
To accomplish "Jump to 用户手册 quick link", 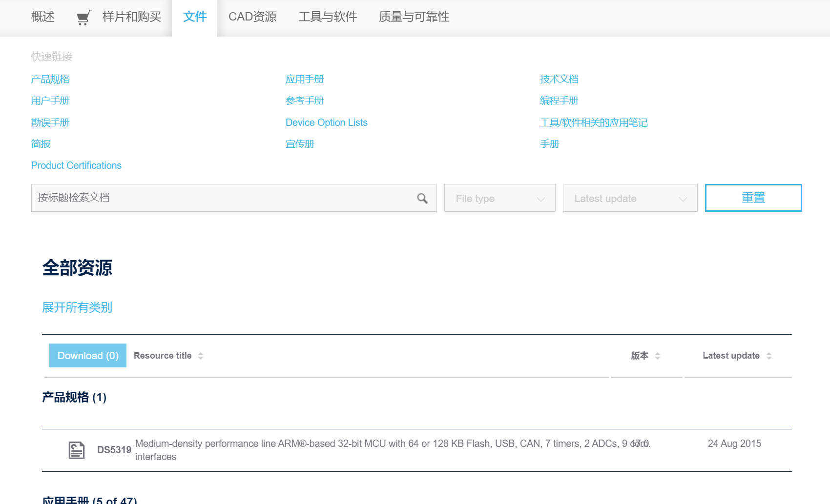I will pyautogui.click(x=50, y=101).
